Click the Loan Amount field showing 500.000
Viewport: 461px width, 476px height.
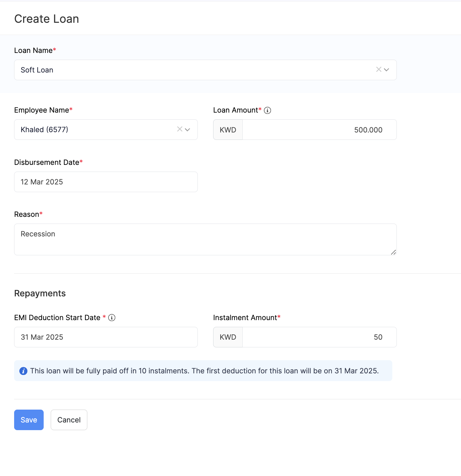coord(319,130)
